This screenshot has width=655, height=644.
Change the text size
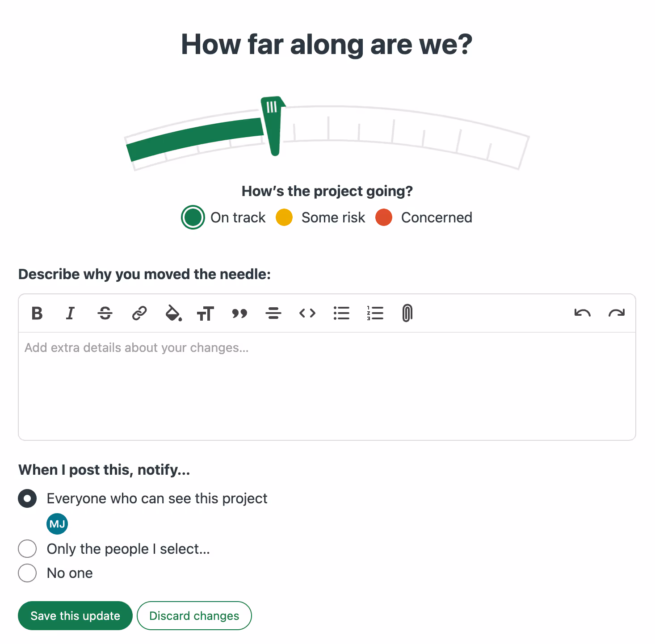pyautogui.click(x=206, y=313)
